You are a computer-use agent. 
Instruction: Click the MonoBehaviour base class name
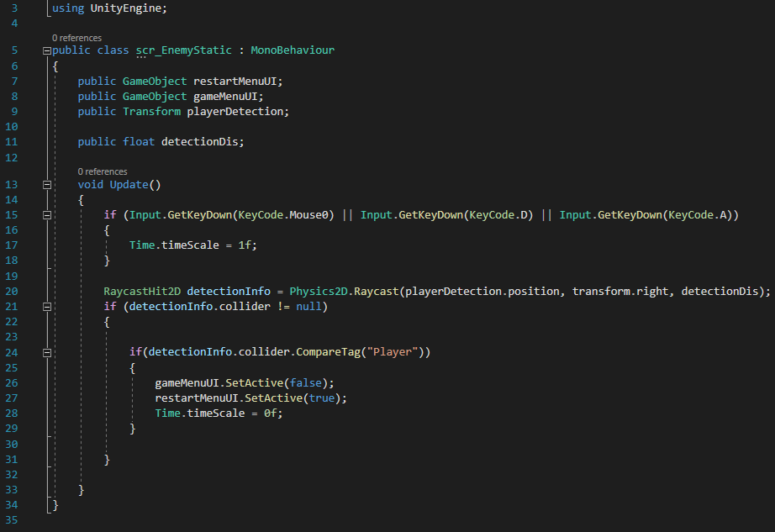tap(292, 50)
